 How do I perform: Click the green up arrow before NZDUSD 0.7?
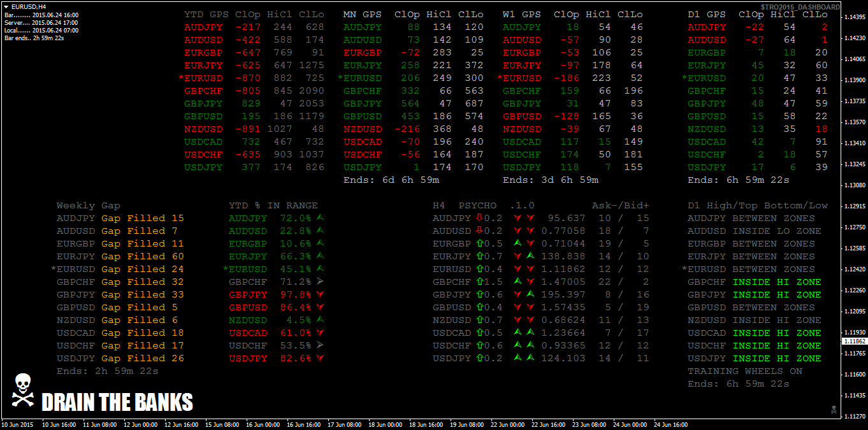click(x=479, y=320)
